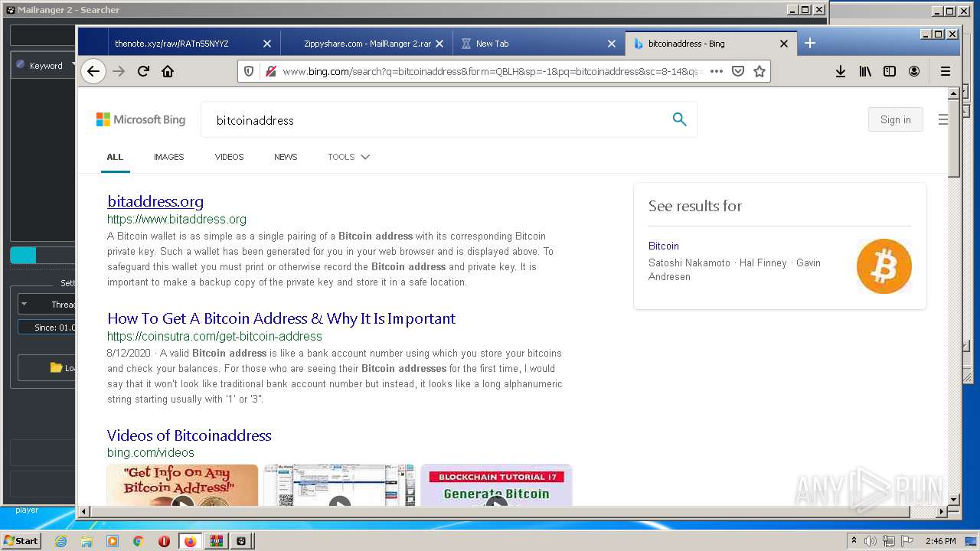
Task: Close the thenote.xyz tab
Action: click(x=267, y=44)
